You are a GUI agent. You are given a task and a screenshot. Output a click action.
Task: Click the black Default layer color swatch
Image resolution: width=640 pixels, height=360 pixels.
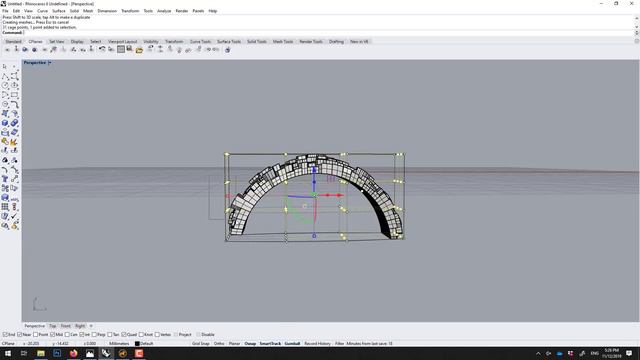pyautogui.click(x=137, y=344)
